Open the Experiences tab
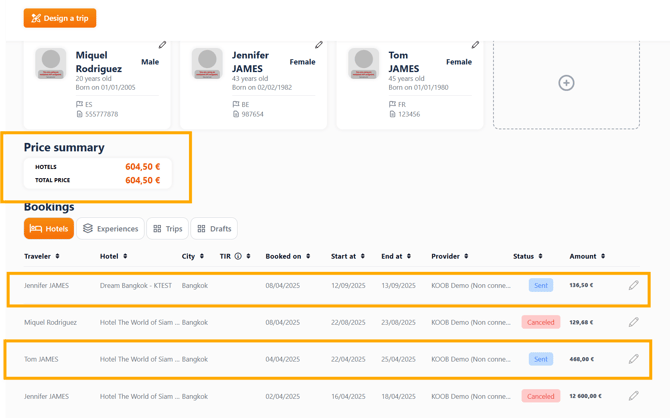The height and width of the screenshot is (418, 670). [111, 229]
